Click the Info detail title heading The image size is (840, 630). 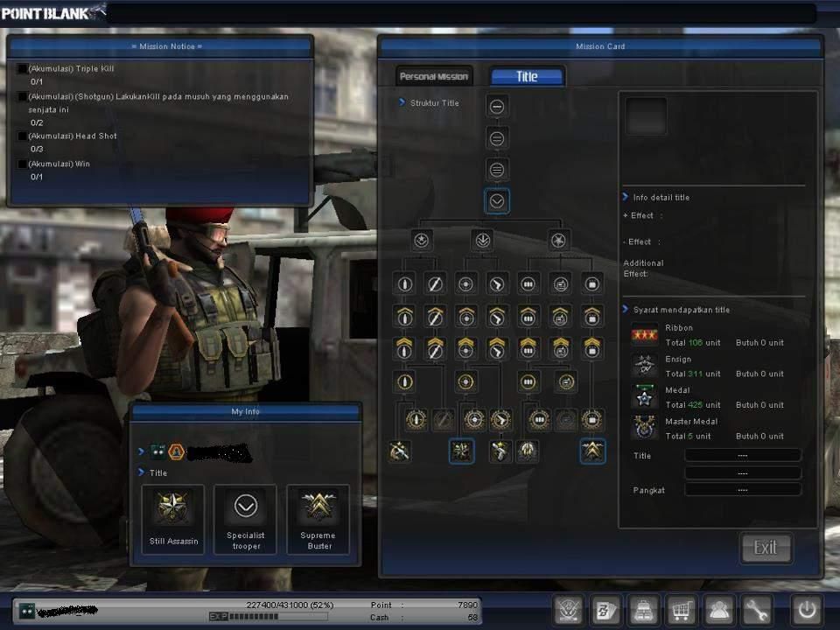click(x=656, y=197)
